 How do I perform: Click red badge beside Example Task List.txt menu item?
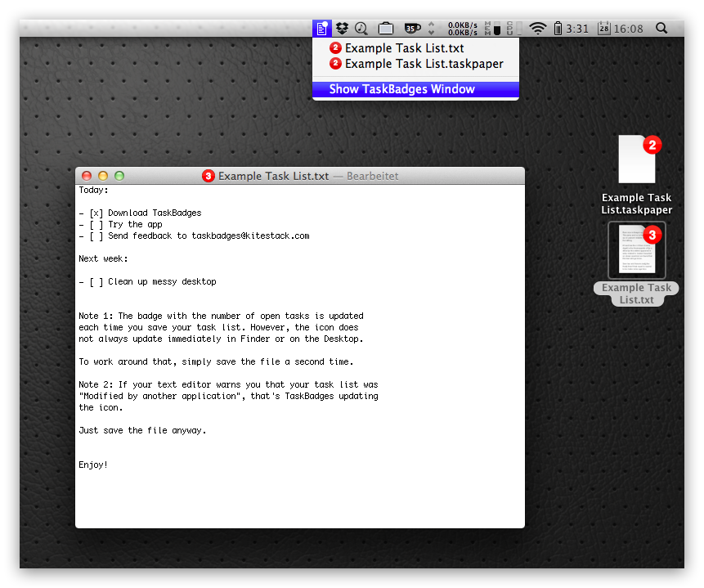(335, 47)
